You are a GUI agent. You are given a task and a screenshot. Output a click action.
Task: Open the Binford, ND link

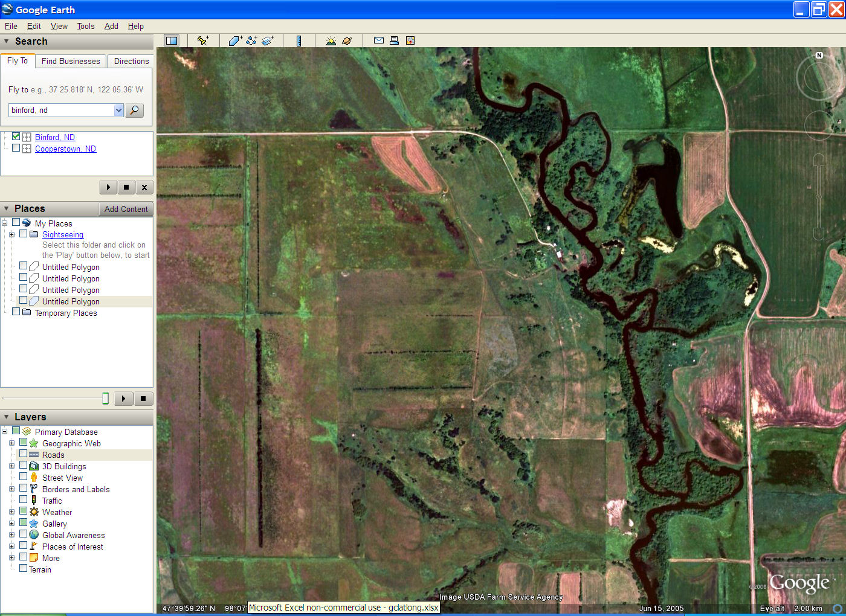tap(55, 137)
